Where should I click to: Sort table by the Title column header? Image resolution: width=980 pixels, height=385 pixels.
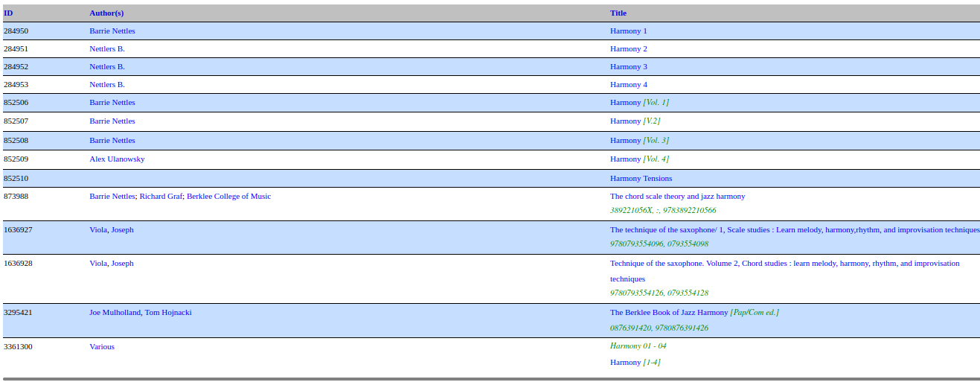(618, 13)
